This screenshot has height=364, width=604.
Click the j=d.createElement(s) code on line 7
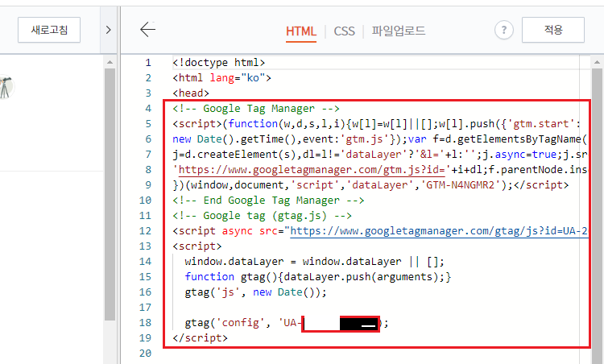pyautogui.click(x=234, y=155)
